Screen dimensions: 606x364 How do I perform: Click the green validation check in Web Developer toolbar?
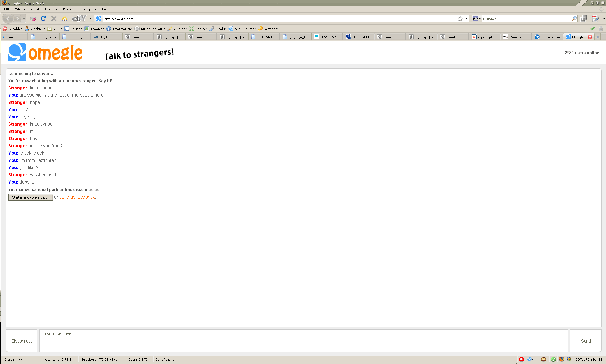592,29
